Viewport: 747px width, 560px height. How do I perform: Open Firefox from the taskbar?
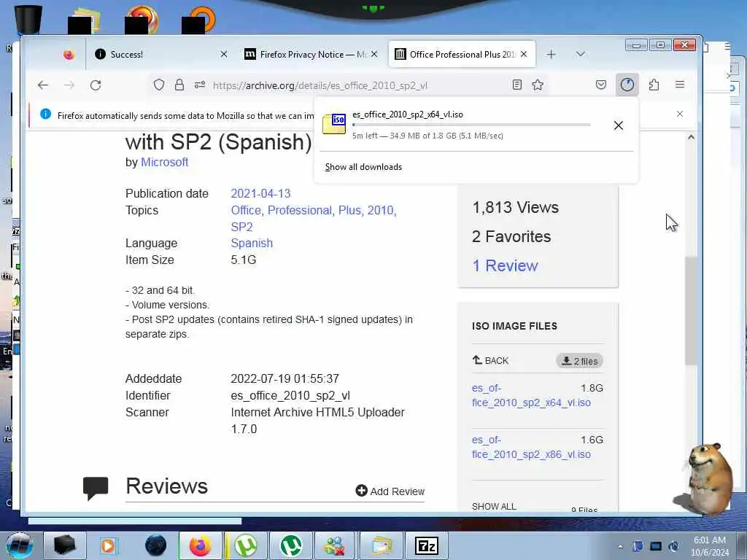(200, 545)
